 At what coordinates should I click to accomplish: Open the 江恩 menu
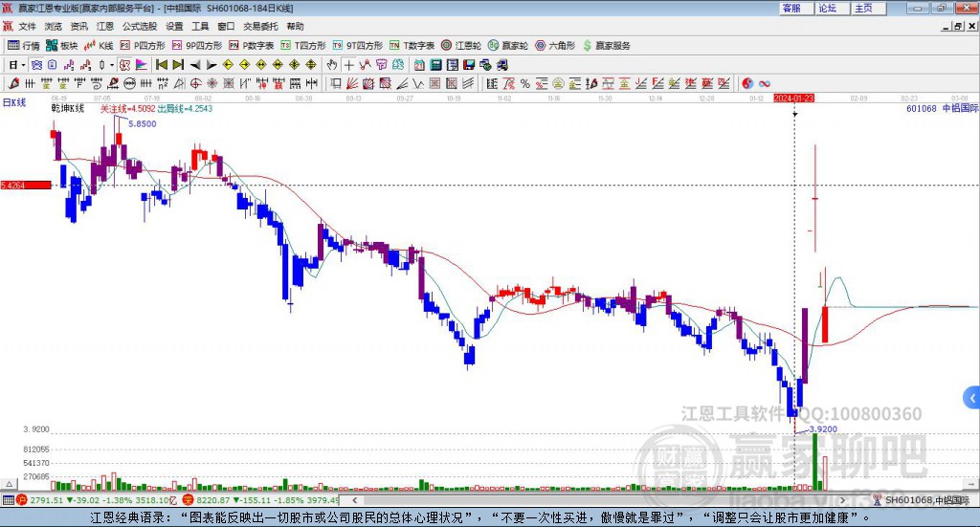click(105, 26)
